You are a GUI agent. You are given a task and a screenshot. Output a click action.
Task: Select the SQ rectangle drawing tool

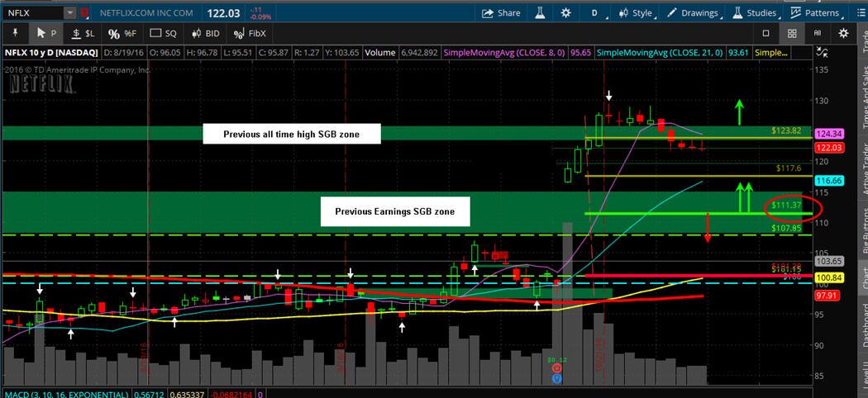tap(164, 33)
